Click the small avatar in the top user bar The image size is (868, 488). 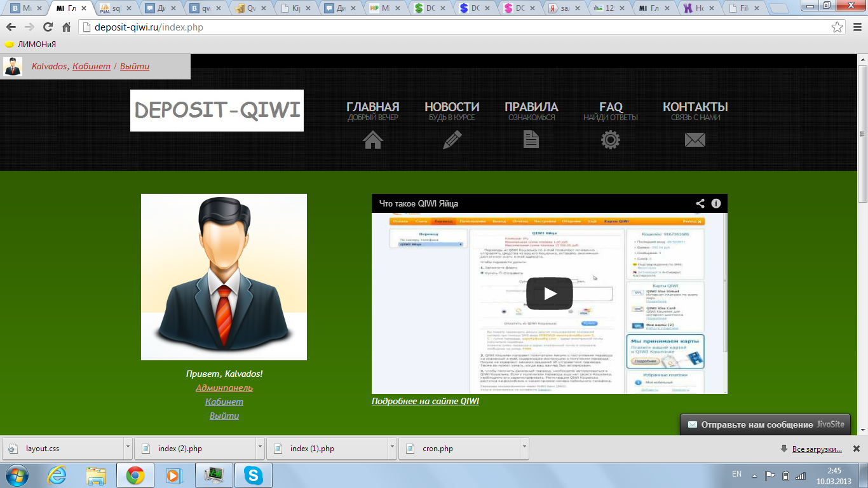point(13,67)
